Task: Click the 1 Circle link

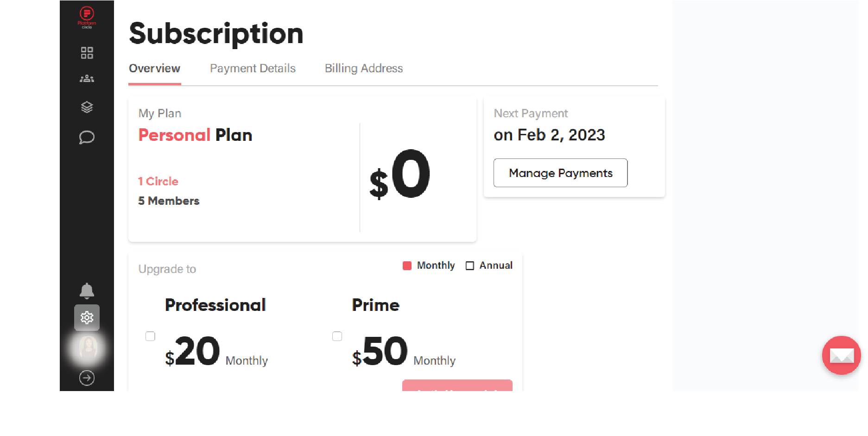Action: click(158, 181)
